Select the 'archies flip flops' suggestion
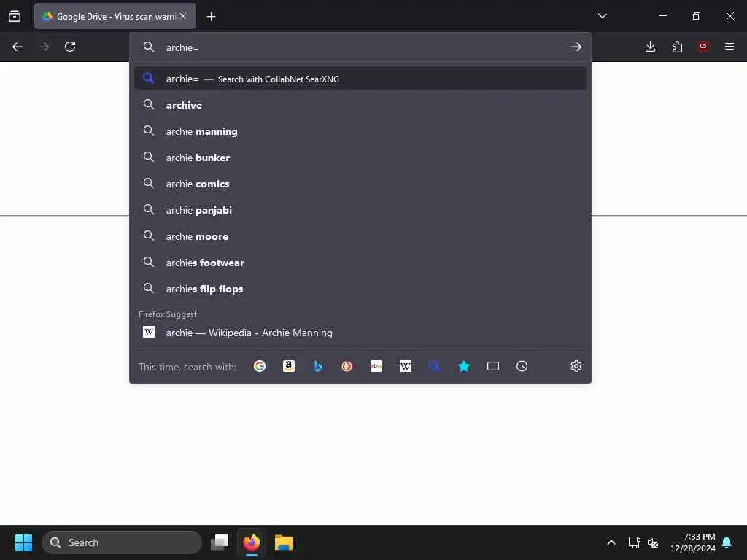Image resolution: width=747 pixels, height=560 pixels. 360,289
